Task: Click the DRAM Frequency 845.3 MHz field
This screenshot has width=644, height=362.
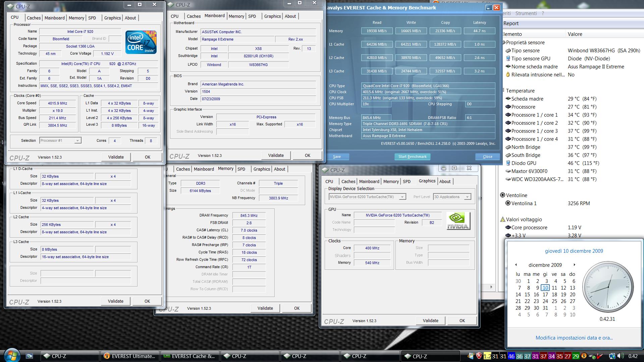Action: tap(249, 216)
